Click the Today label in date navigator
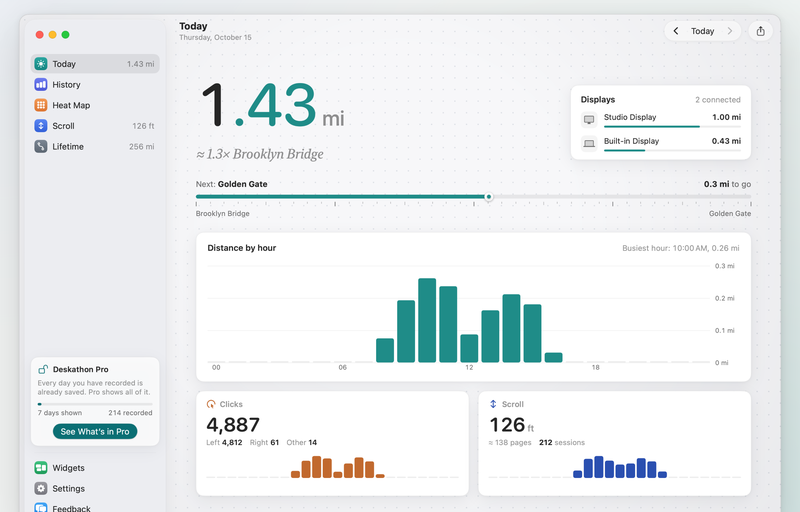This screenshot has width=800, height=512. click(x=702, y=31)
